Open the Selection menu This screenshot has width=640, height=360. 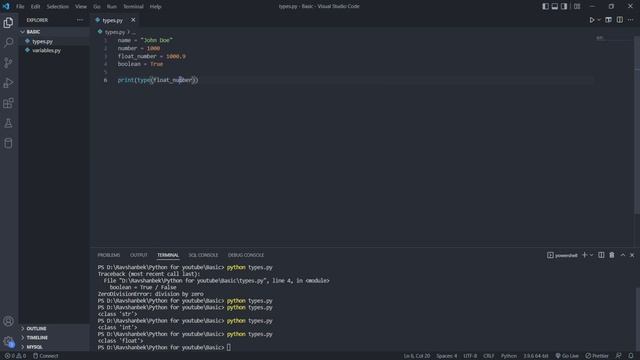[x=58, y=7]
